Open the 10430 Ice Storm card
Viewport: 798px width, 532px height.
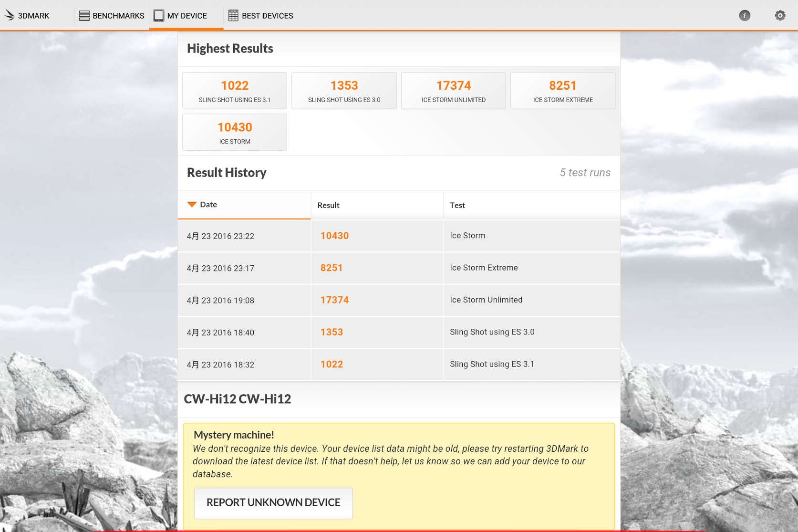(x=235, y=132)
